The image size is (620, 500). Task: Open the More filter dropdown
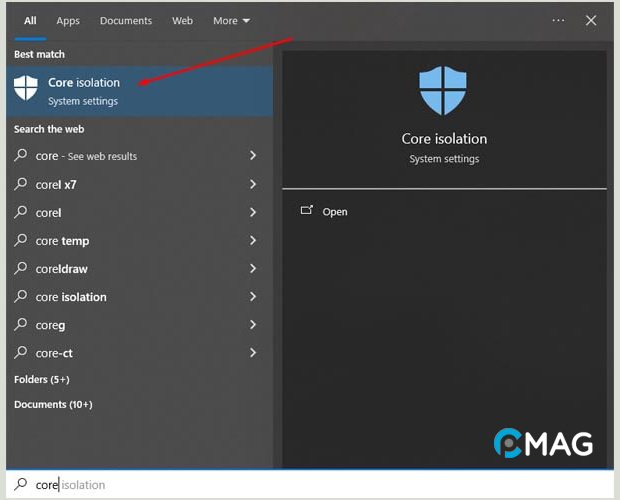pos(231,21)
